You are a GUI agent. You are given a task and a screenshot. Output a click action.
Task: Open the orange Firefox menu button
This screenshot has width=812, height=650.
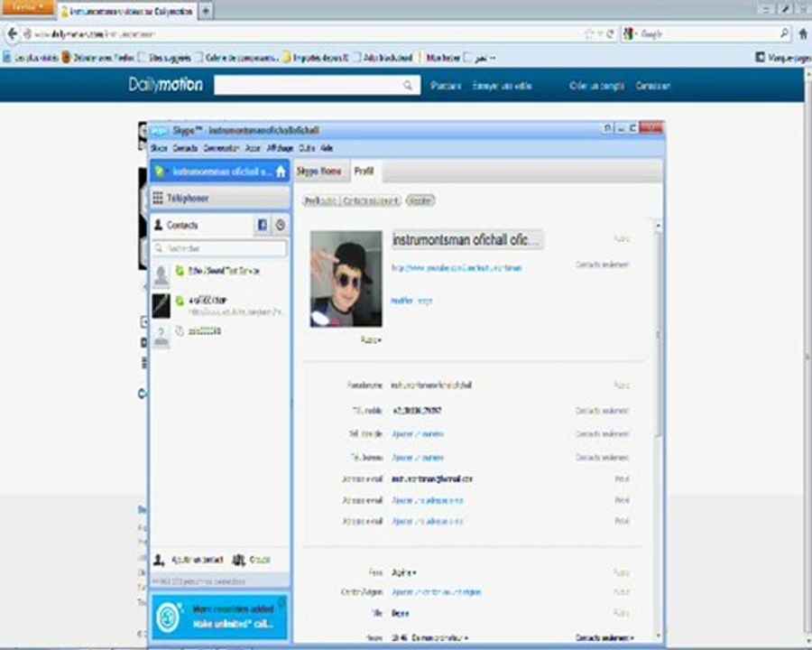(x=27, y=7)
